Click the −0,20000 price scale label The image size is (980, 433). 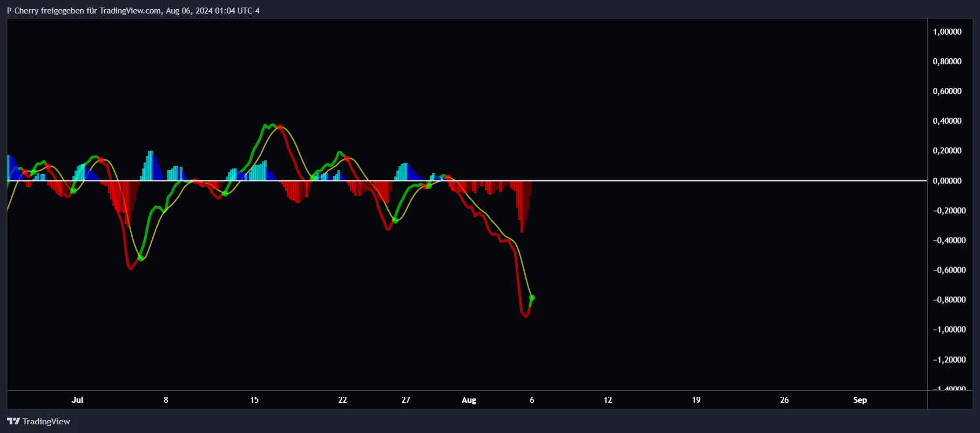tap(949, 211)
